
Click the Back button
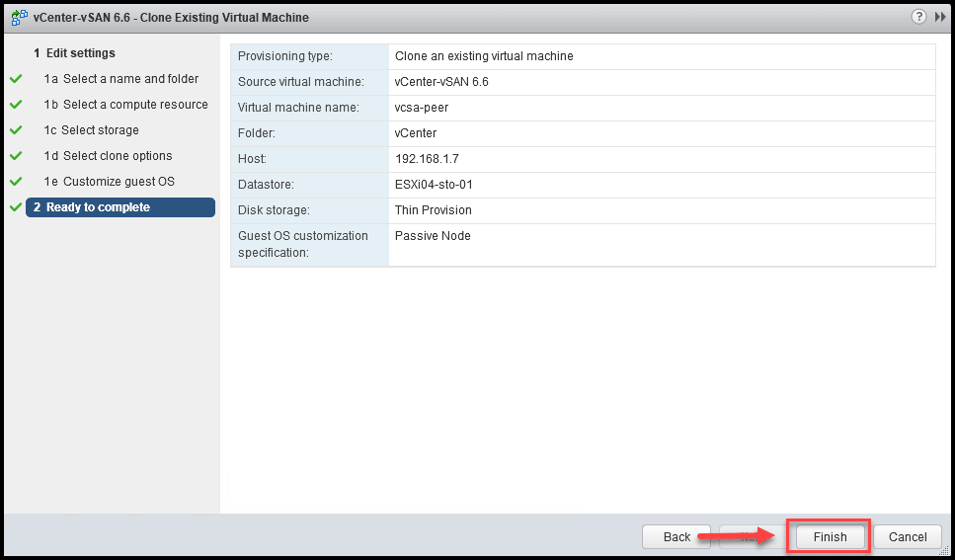tap(676, 537)
